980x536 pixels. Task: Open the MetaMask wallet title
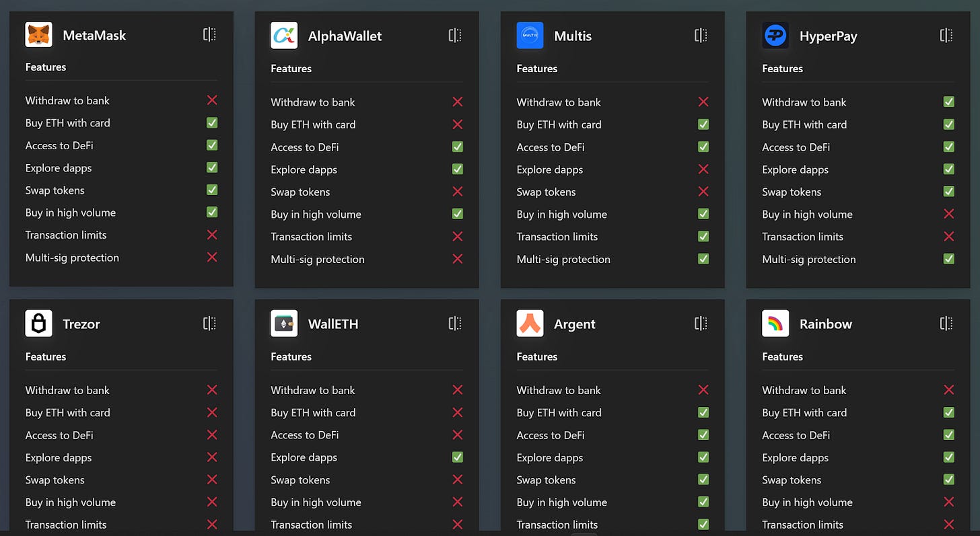pyautogui.click(x=94, y=35)
